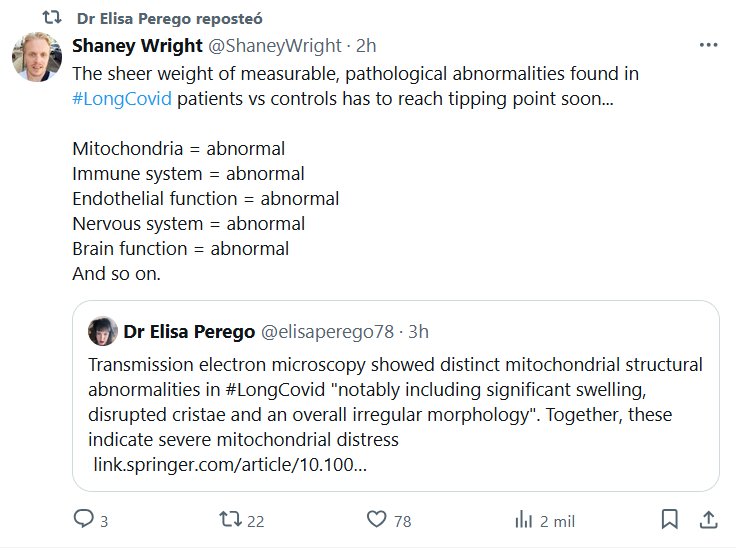Image resolution: width=736 pixels, height=550 pixels.
Task: Open the three-dot more options menu
Action: (x=708, y=46)
